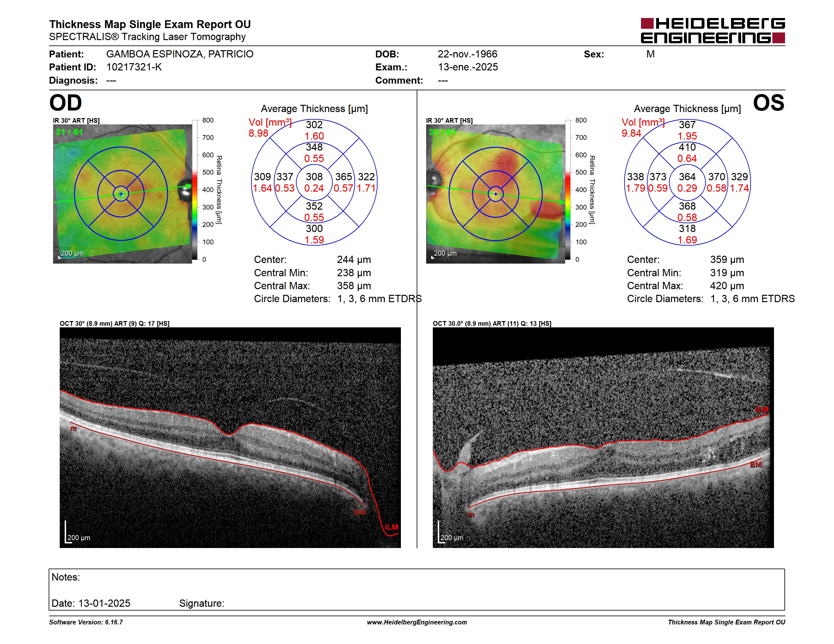834x644 pixels.
Task: Click OS outer inferior thickness 318
Action: tap(687, 229)
